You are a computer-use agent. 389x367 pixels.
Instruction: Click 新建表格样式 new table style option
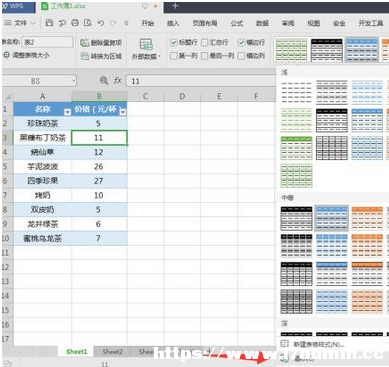click(318, 344)
